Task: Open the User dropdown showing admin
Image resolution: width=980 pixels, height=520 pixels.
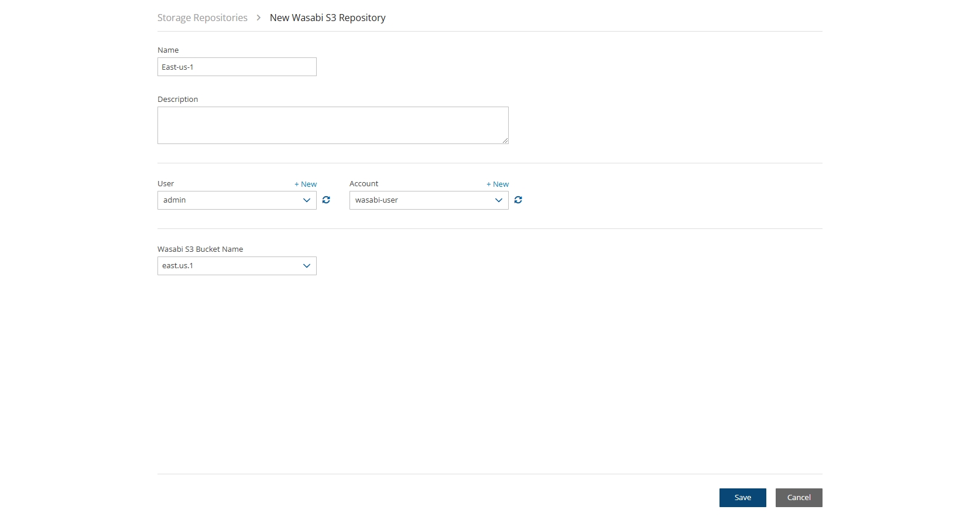Action: click(237, 200)
